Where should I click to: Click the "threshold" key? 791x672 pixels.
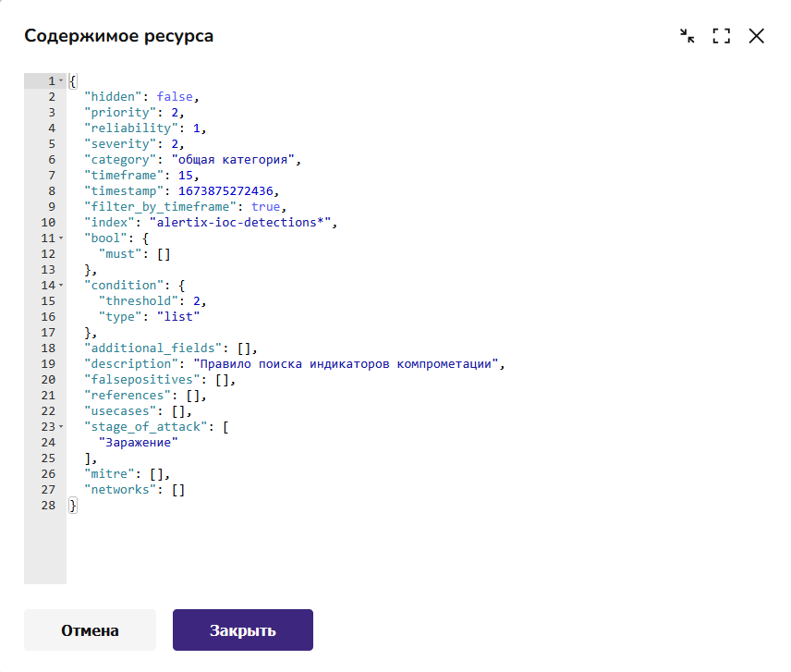coord(139,301)
